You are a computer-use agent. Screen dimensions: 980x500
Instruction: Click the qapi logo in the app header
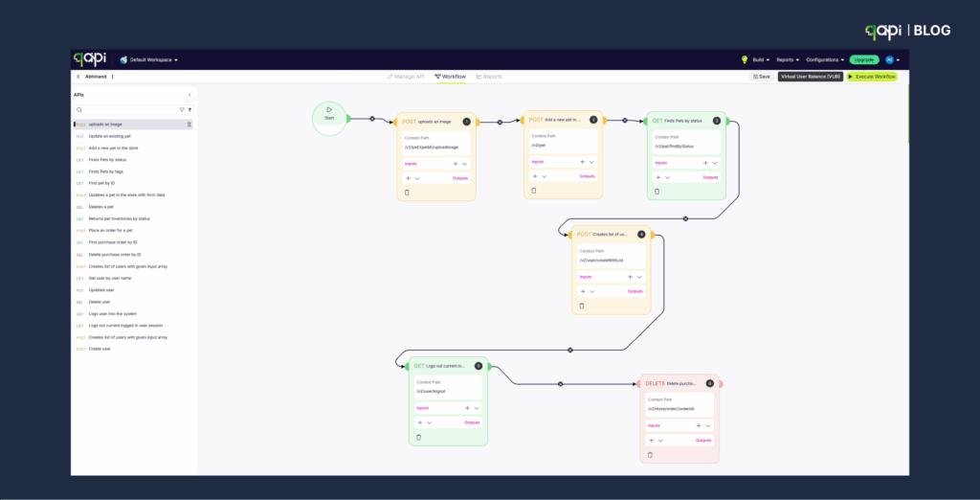[90, 59]
